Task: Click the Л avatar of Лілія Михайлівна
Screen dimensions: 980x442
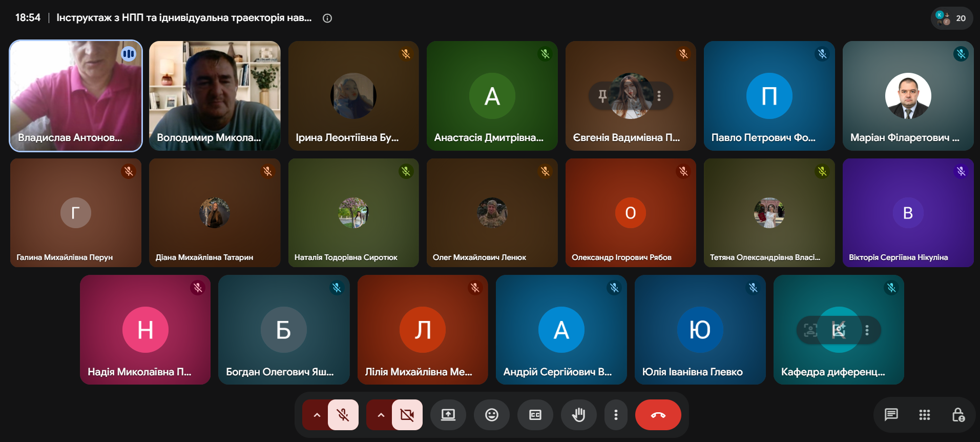Action: 423,330
